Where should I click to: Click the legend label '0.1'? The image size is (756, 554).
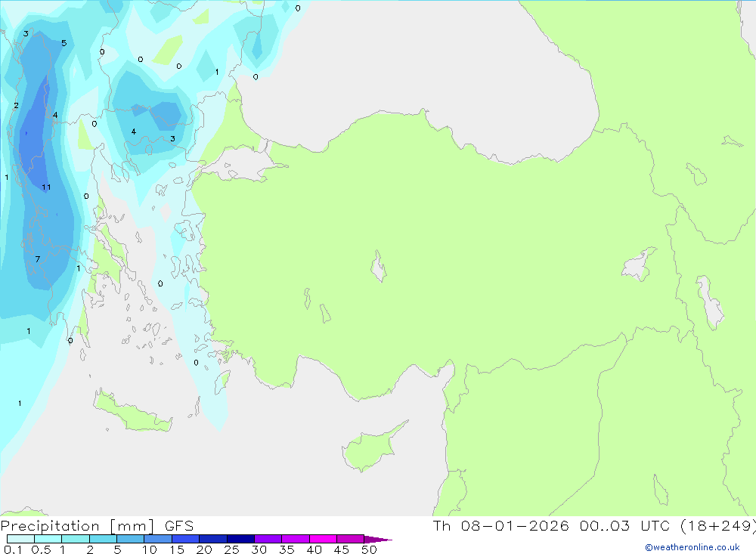point(13,549)
